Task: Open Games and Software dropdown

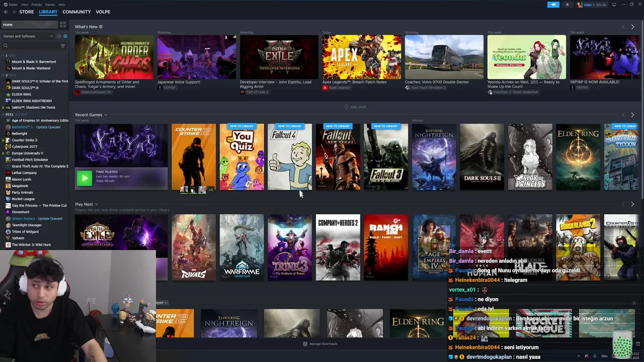Action: (28, 36)
